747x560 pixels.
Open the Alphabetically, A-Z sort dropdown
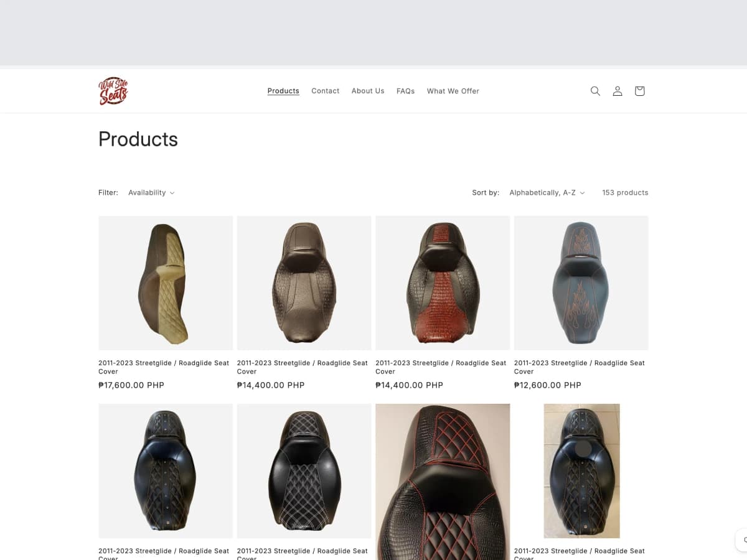click(x=547, y=193)
